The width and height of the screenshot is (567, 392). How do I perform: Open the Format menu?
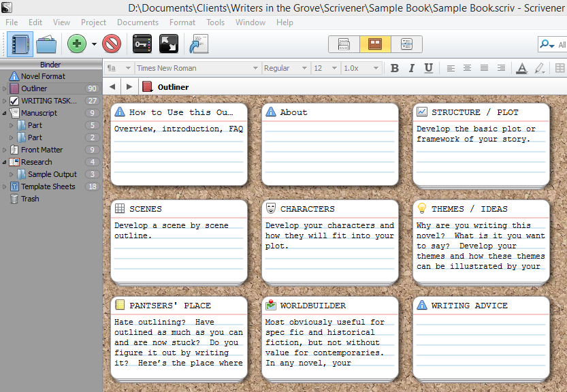pos(182,22)
